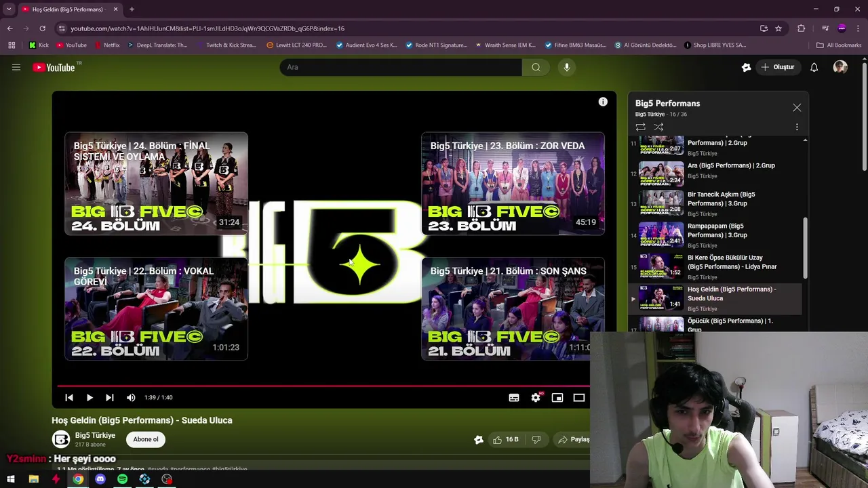
Task: Toggle subtitles on the player
Action: 514,398
